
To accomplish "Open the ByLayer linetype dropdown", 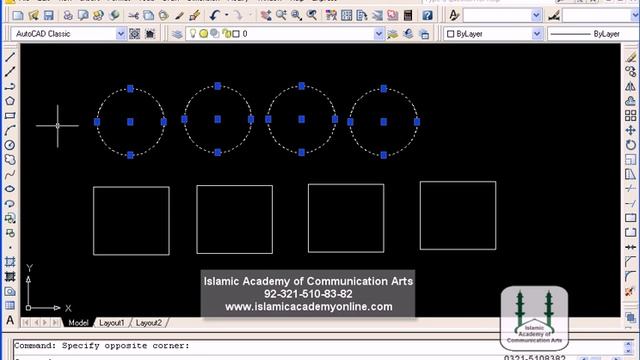I will pyautogui.click(x=593, y=34).
